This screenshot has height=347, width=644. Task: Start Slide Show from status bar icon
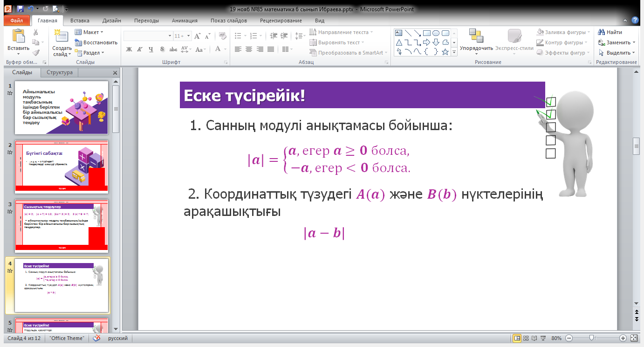[543, 338]
